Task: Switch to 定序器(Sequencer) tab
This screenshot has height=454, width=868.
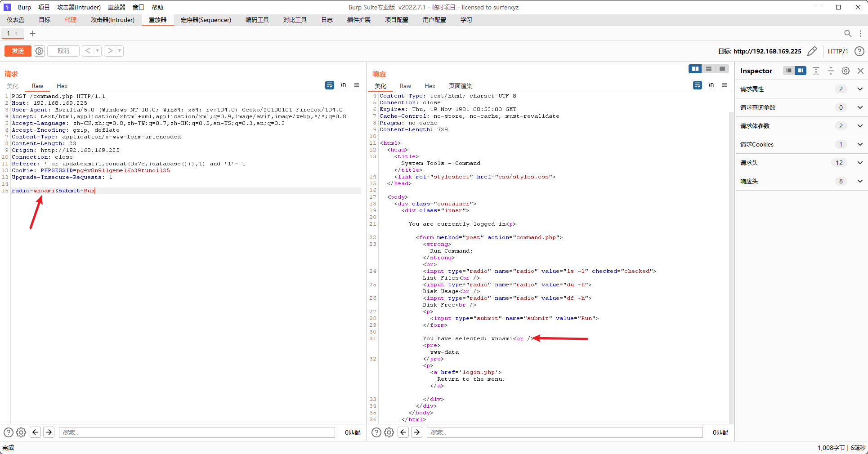Action: [x=206, y=20]
